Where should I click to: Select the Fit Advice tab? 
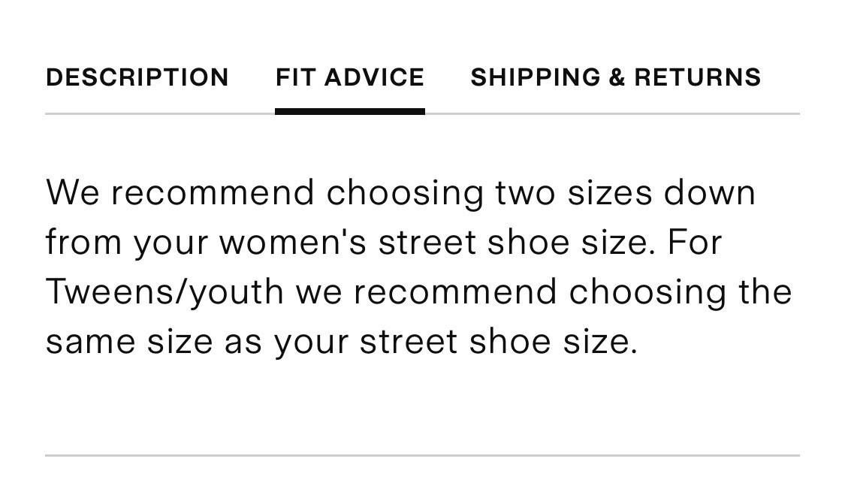pyautogui.click(x=349, y=77)
